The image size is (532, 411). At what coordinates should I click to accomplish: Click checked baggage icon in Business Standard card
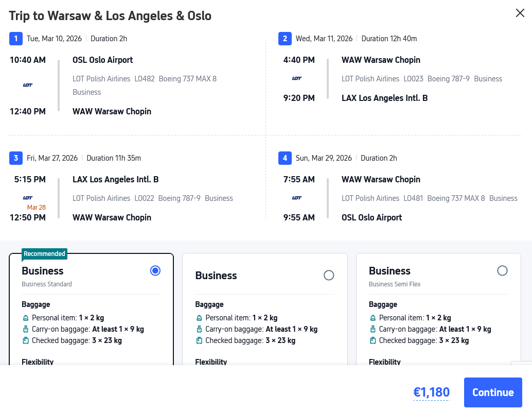point(26,340)
